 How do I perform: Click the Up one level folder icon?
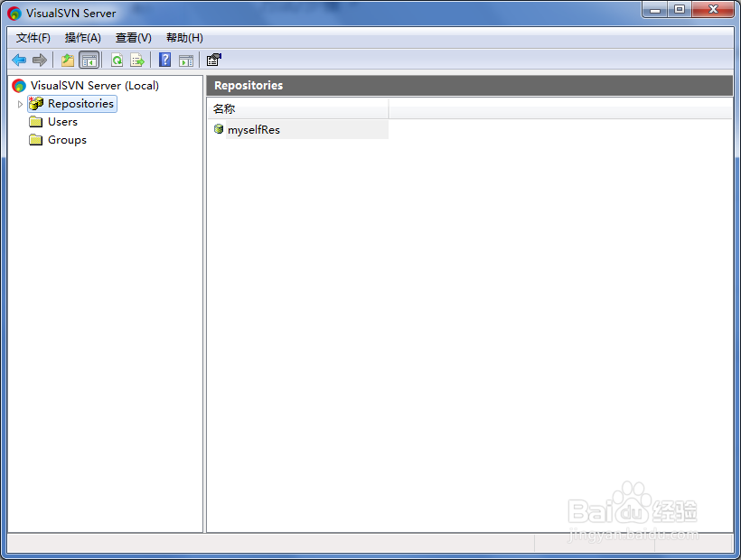68,60
